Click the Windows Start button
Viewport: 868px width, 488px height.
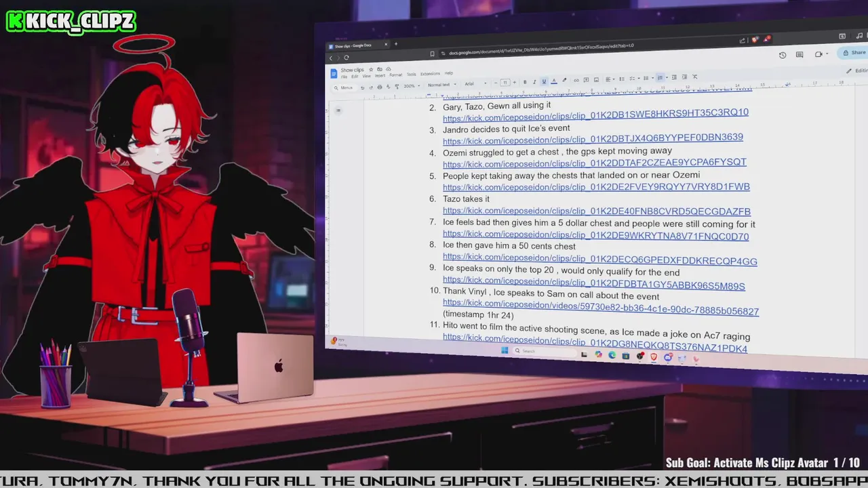[505, 350]
